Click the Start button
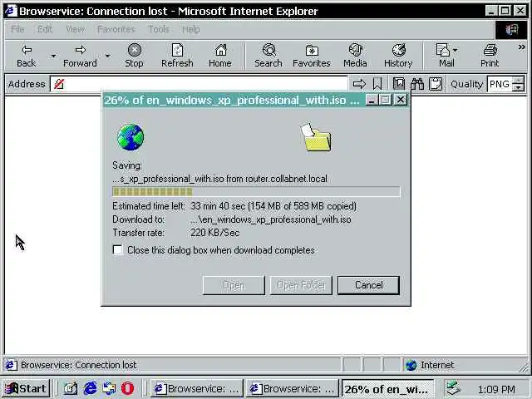This screenshot has height=399, width=532. 26,388
